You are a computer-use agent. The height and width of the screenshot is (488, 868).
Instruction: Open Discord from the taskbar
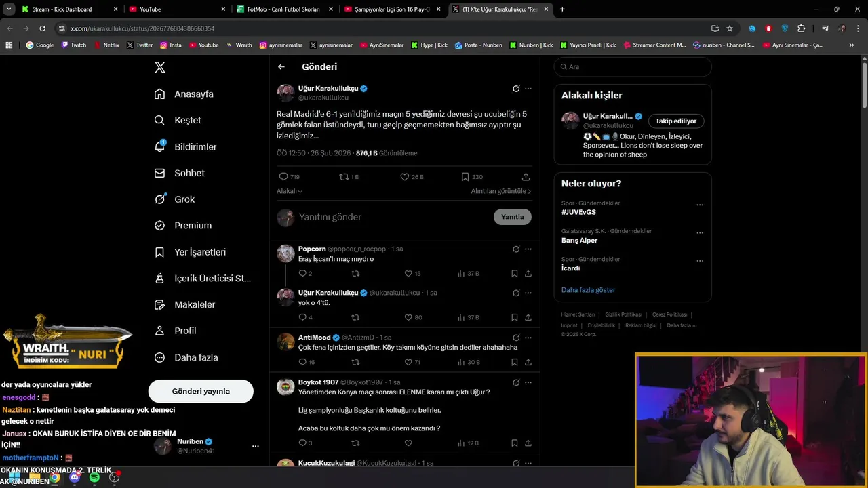click(75, 477)
